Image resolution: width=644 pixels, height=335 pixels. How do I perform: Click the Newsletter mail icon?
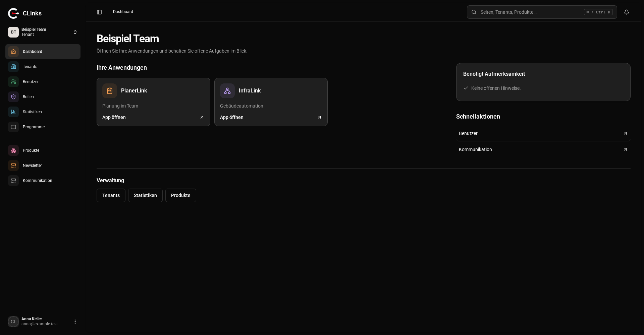(13, 165)
